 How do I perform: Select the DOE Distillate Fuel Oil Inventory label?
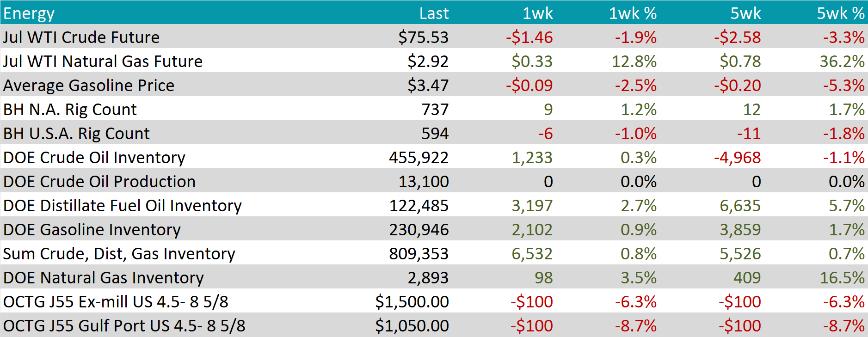point(122,206)
